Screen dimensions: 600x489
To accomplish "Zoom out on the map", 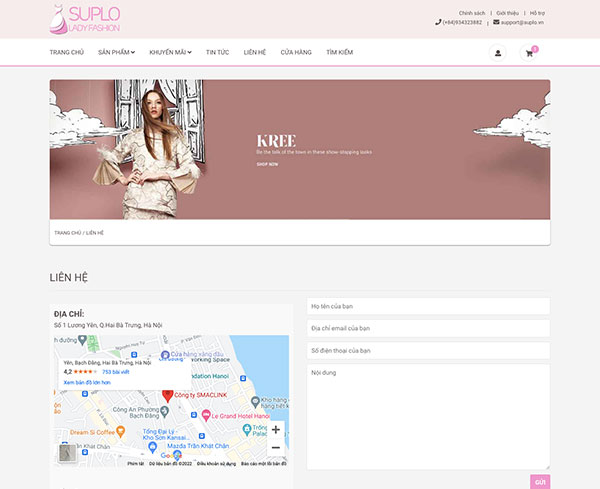I will coord(276,447).
